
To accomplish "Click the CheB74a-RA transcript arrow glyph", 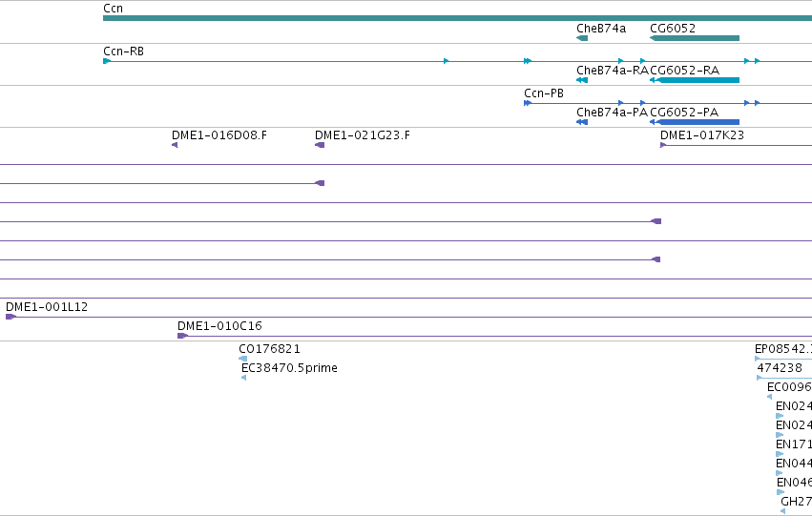I will click(x=582, y=80).
